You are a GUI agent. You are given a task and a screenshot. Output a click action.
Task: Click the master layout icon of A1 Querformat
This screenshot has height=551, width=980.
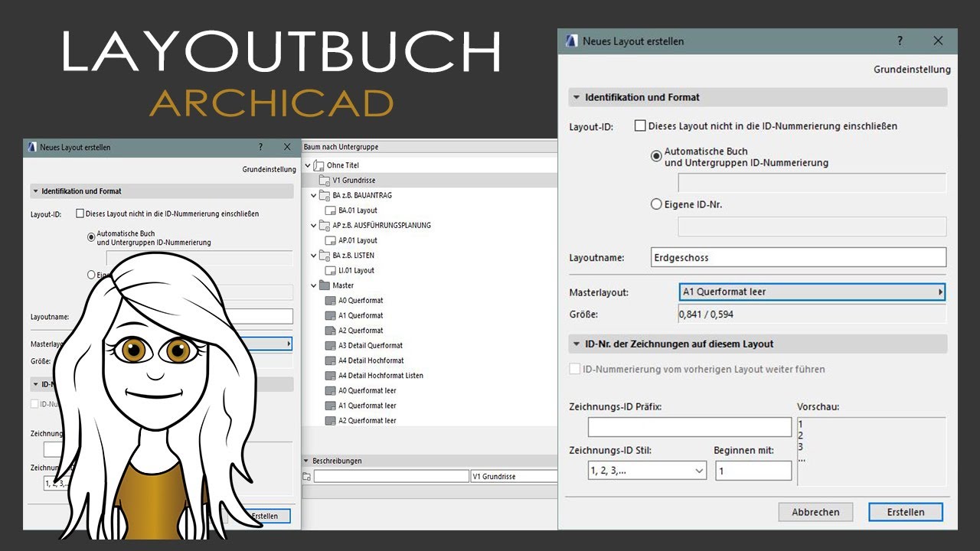pos(331,315)
